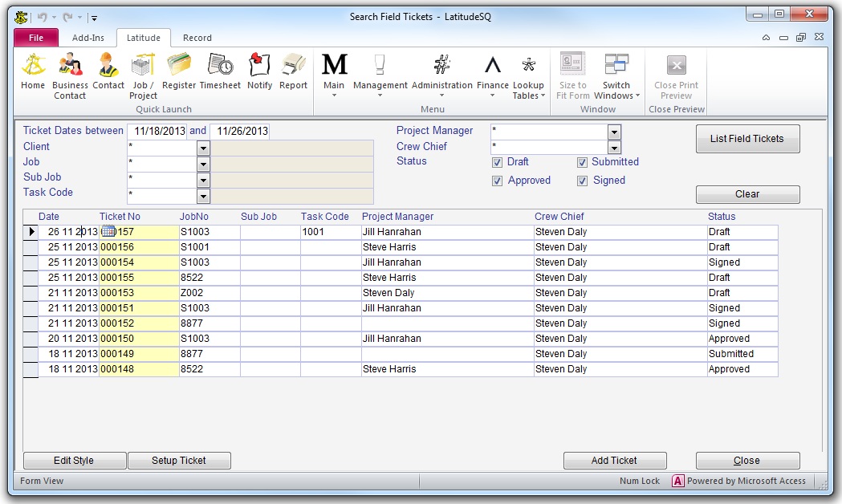Click the List Field Tickets button
Viewport: 842px width, 504px height.
coord(746,139)
